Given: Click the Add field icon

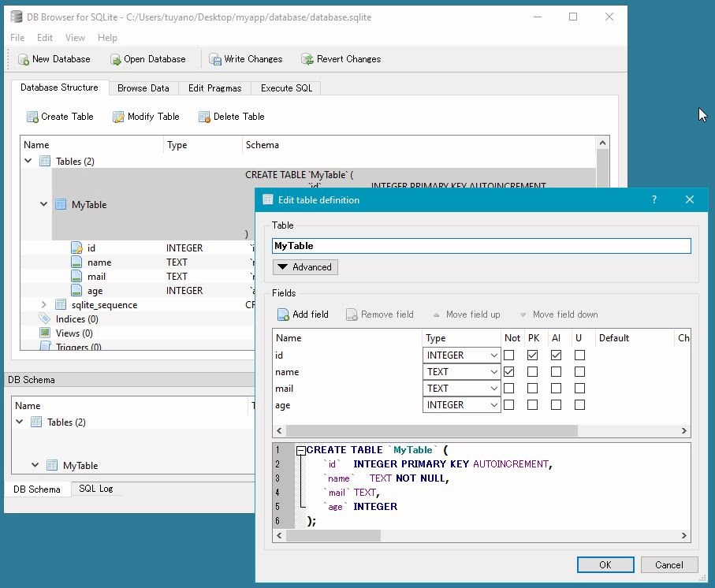Looking at the screenshot, I should [x=284, y=314].
